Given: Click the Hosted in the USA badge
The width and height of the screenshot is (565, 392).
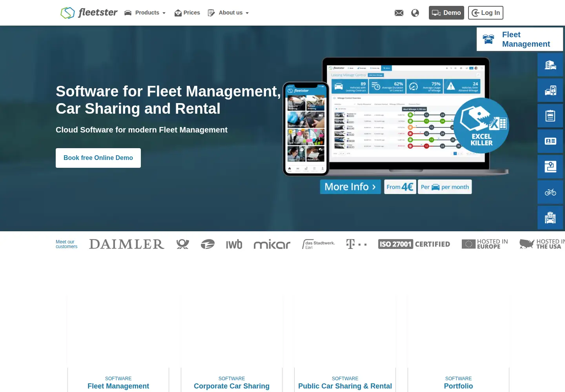Looking at the screenshot, I should tap(542, 244).
